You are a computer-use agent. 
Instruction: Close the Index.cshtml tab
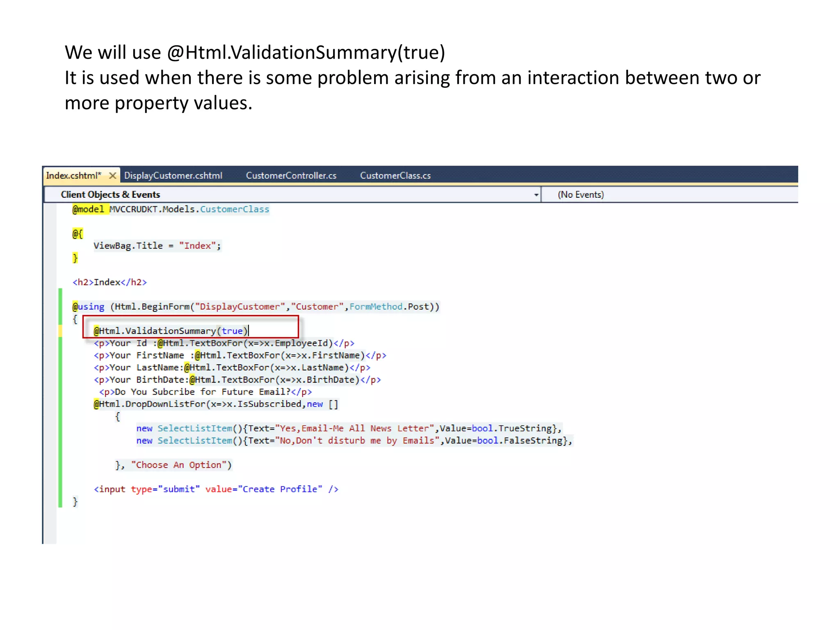point(112,176)
